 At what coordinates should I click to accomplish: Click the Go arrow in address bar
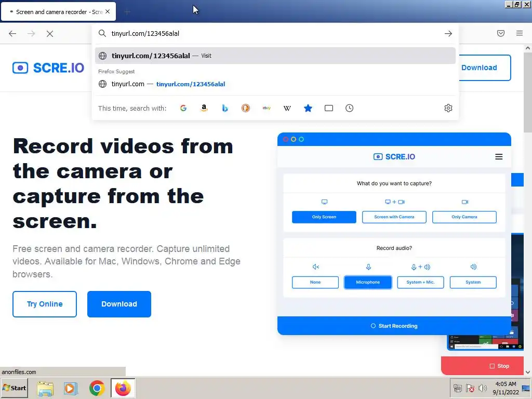click(x=448, y=34)
